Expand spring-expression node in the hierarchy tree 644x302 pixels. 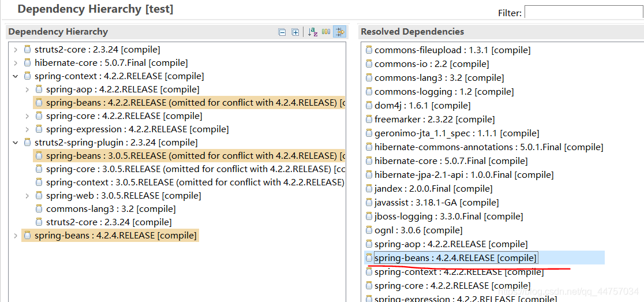[x=27, y=129]
